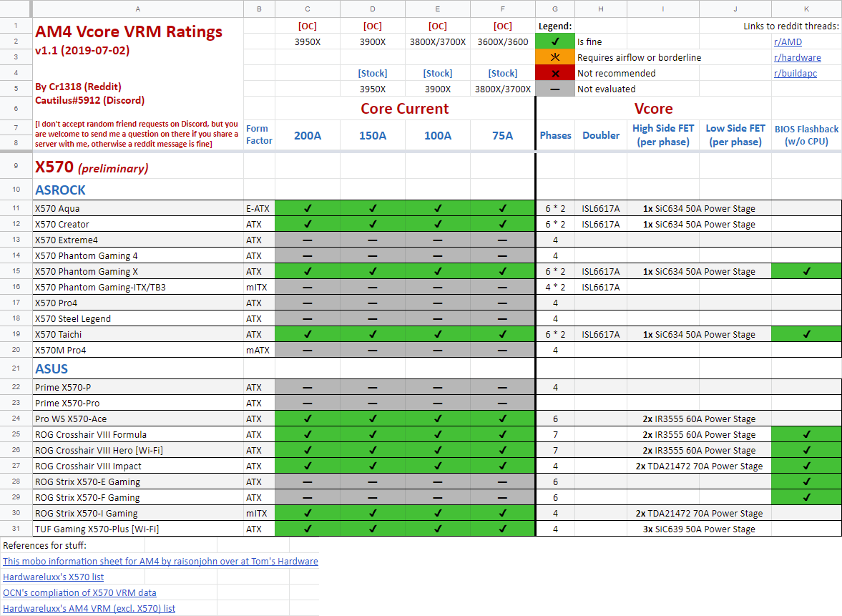This screenshot has width=842, height=616.
Task: Click the green 'Is fine' legend swatch
Action: [555, 42]
